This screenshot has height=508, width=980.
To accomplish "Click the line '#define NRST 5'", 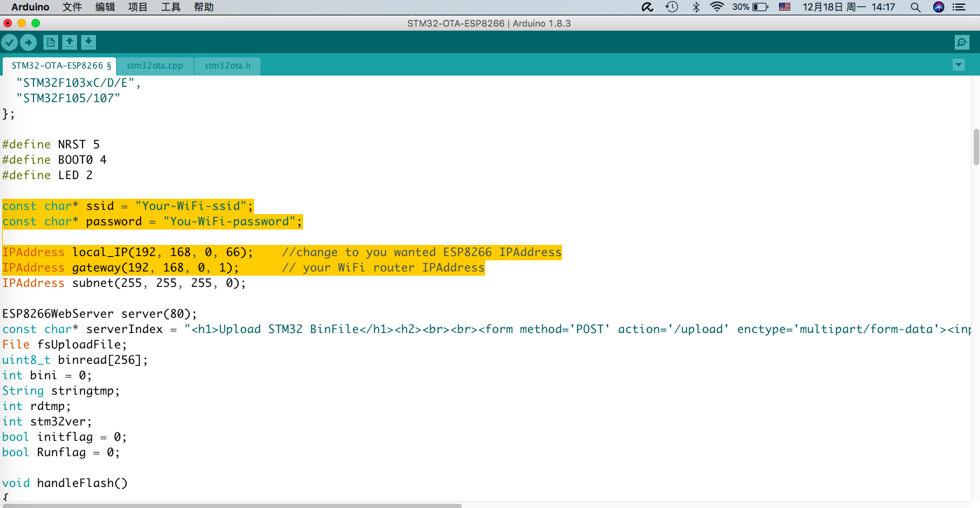I will pos(51,144).
